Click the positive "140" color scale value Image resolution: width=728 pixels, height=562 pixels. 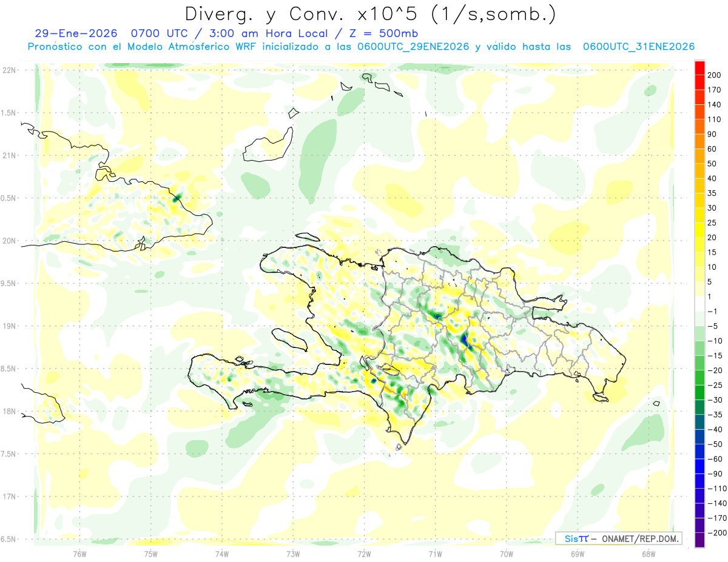click(715, 105)
